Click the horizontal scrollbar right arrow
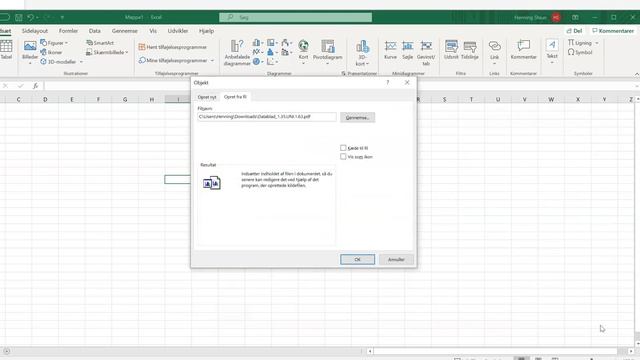The height and width of the screenshot is (360, 640). [x=631, y=351]
